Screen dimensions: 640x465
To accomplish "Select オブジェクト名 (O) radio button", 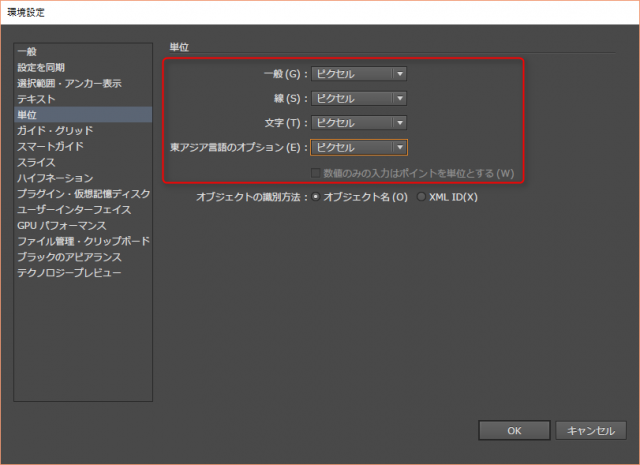I will pos(316,197).
